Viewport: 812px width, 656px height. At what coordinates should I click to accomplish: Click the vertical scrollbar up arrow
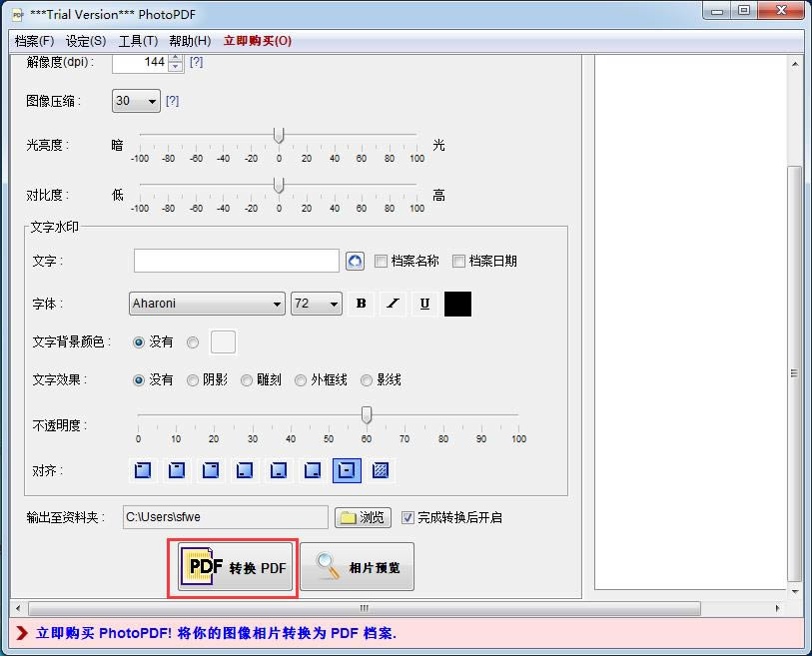tap(794, 64)
